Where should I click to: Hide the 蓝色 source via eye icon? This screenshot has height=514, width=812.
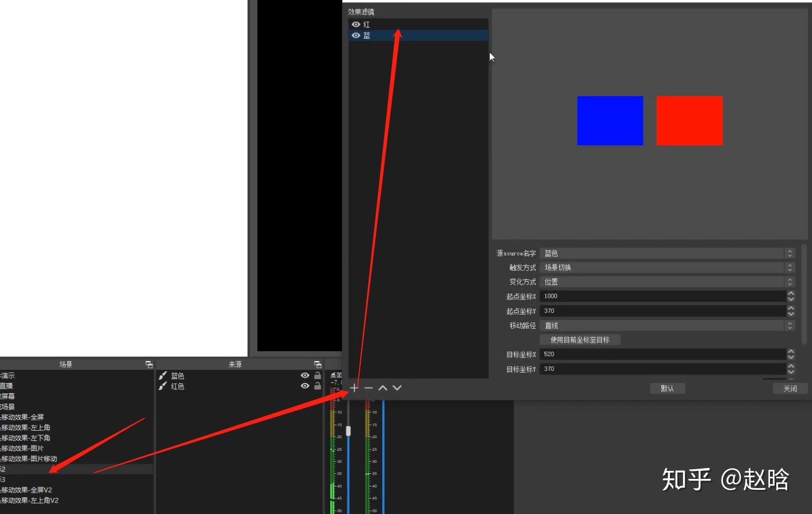tap(305, 375)
